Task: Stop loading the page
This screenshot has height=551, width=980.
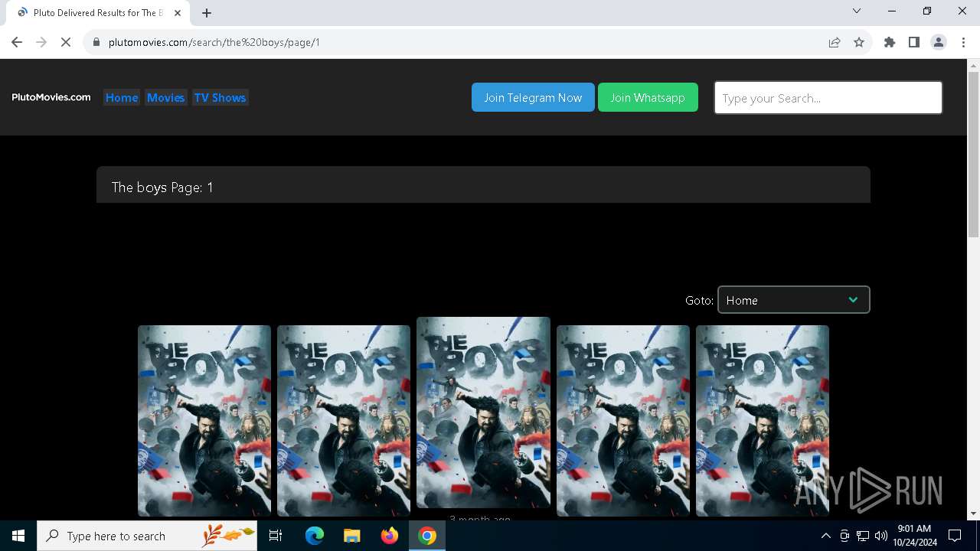Action: (x=66, y=42)
